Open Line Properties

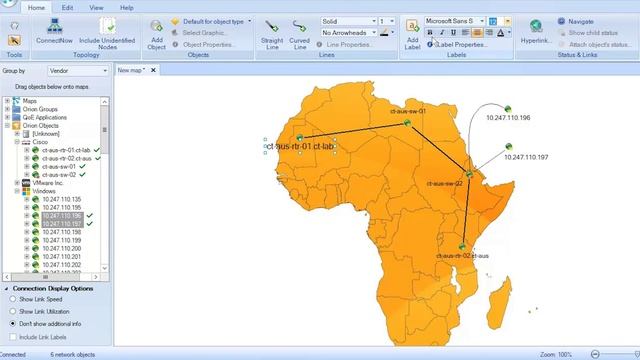pyautogui.click(x=344, y=44)
